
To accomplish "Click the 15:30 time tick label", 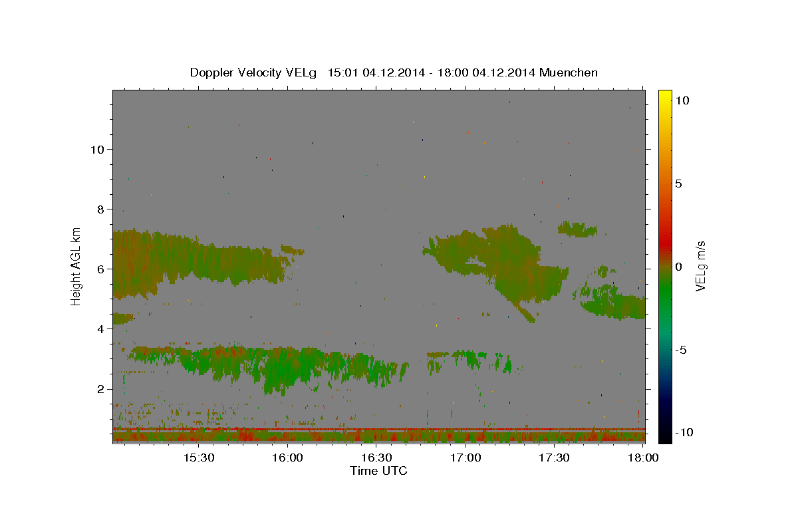I will (198, 458).
